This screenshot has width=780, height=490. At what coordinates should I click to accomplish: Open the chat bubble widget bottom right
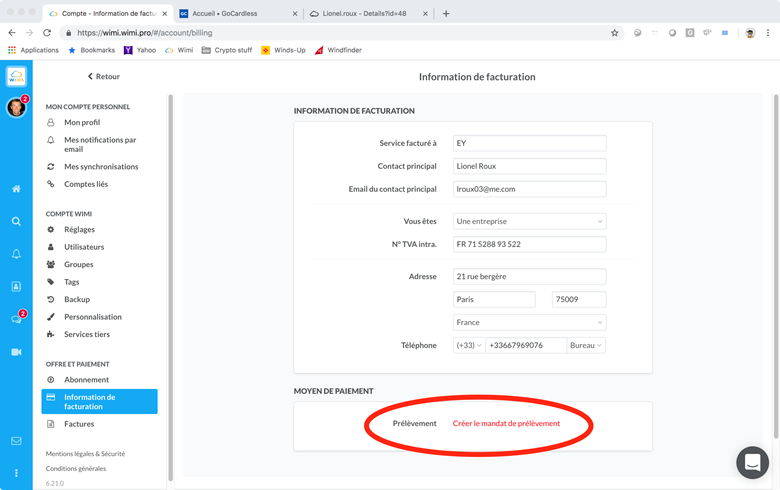[752, 462]
